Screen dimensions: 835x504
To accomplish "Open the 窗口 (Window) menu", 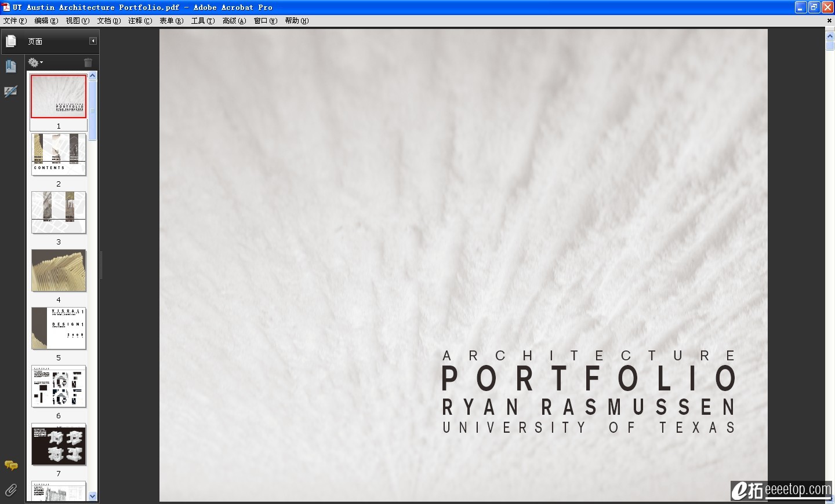I will (x=266, y=21).
